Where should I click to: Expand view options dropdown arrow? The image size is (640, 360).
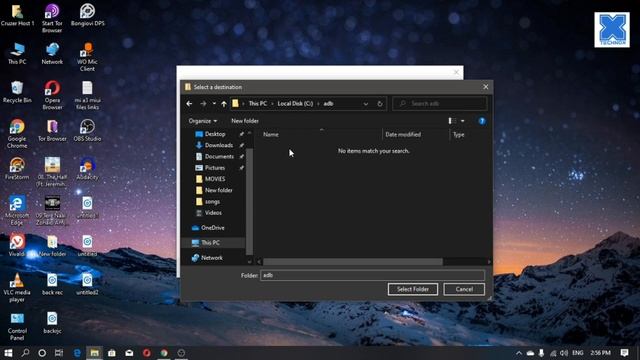point(462,121)
